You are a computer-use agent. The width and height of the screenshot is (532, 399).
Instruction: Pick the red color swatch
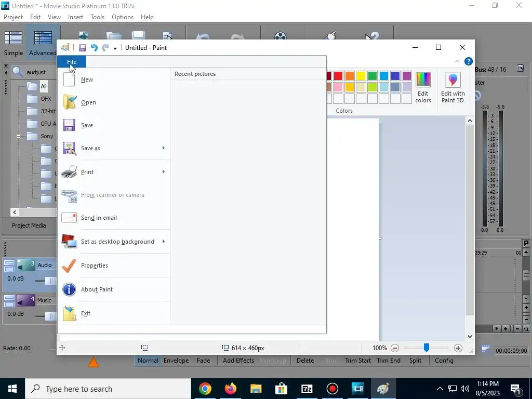pyautogui.click(x=338, y=76)
